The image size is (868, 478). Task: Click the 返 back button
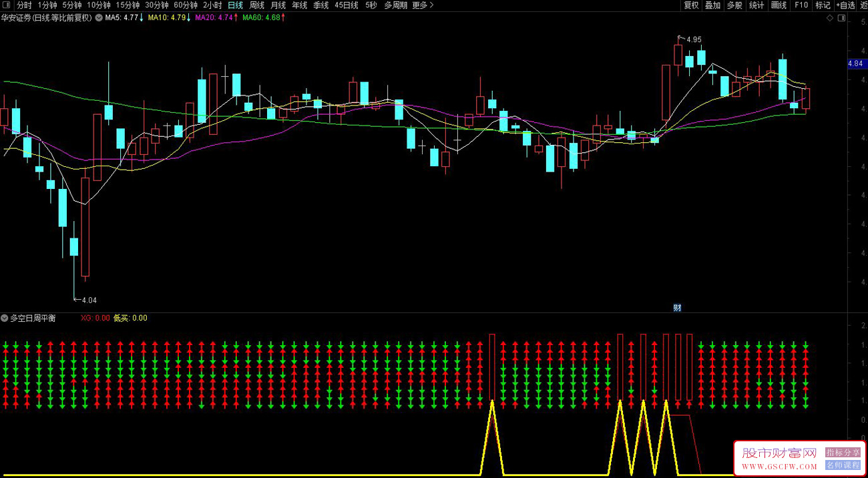(864, 5)
